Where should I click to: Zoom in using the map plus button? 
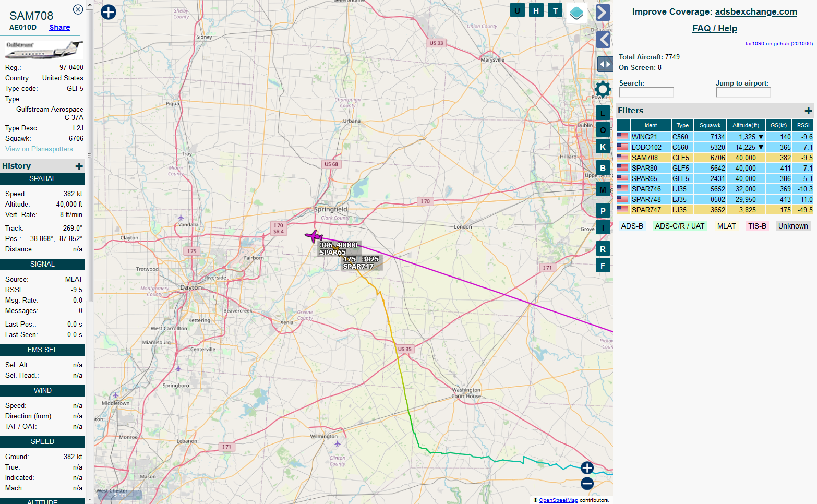[587, 468]
